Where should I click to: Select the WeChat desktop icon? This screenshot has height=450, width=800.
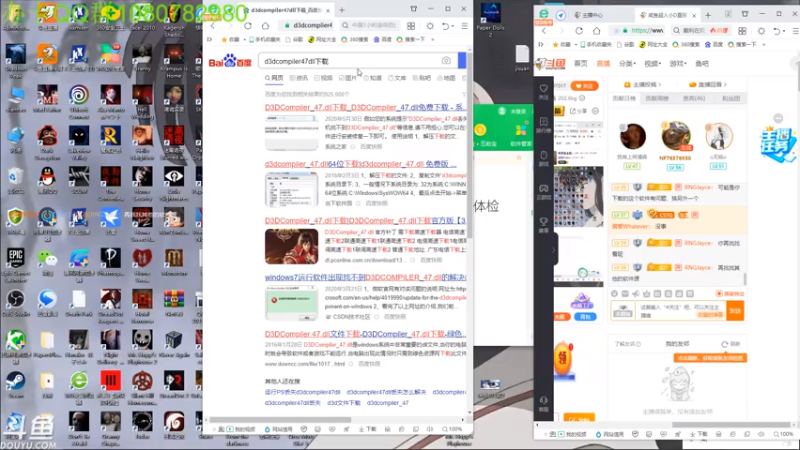(47, 261)
